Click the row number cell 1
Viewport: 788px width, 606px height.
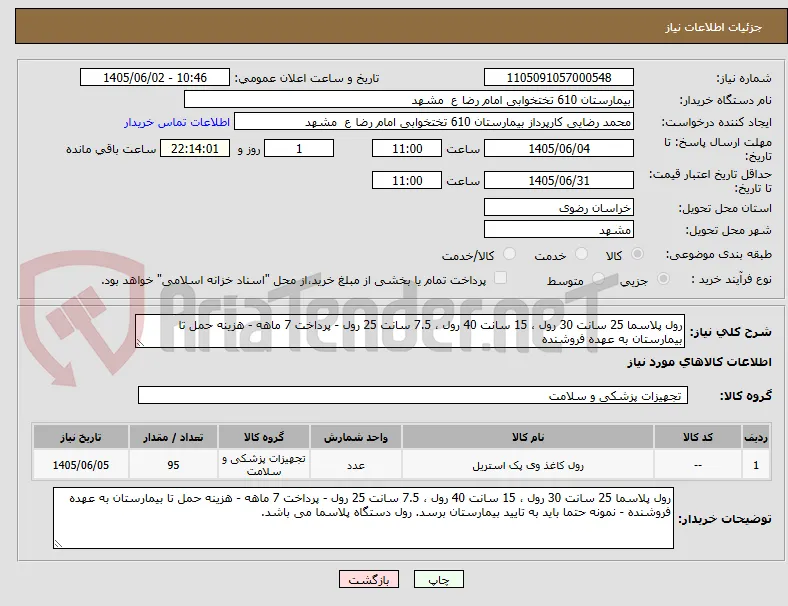(x=756, y=465)
